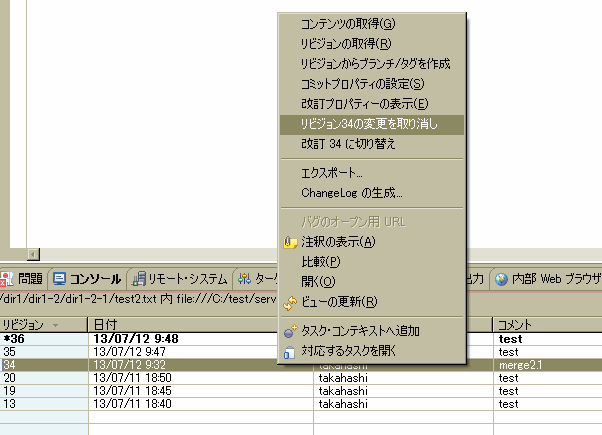Open コミットプロパティの設定(S)
Viewport: 602px width, 435px height.
click(x=372, y=84)
